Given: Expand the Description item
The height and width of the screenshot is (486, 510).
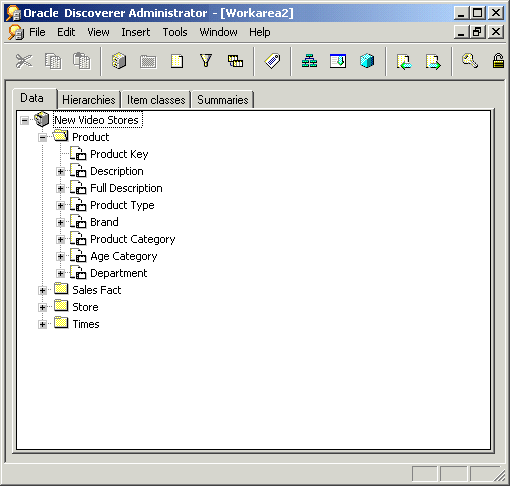Looking at the screenshot, I should point(60,171).
